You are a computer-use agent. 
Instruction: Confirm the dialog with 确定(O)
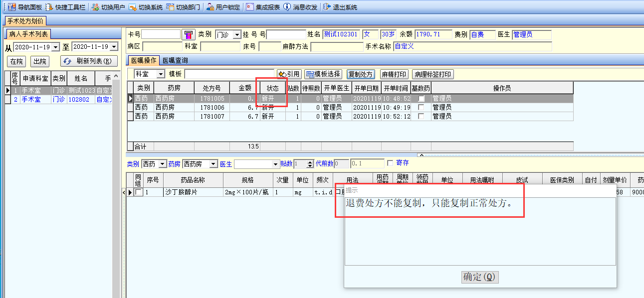pyautogui.click(x=480, y=277)
